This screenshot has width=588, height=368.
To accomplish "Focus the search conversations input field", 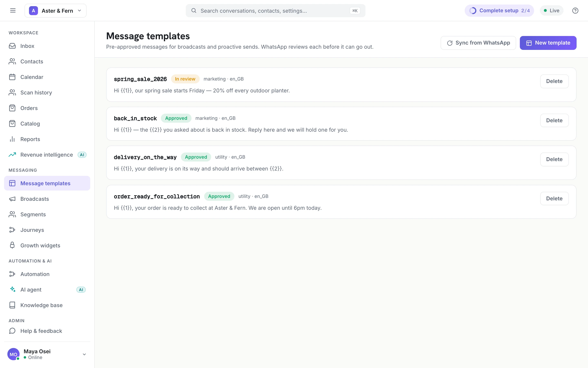I will pos(275,10).
